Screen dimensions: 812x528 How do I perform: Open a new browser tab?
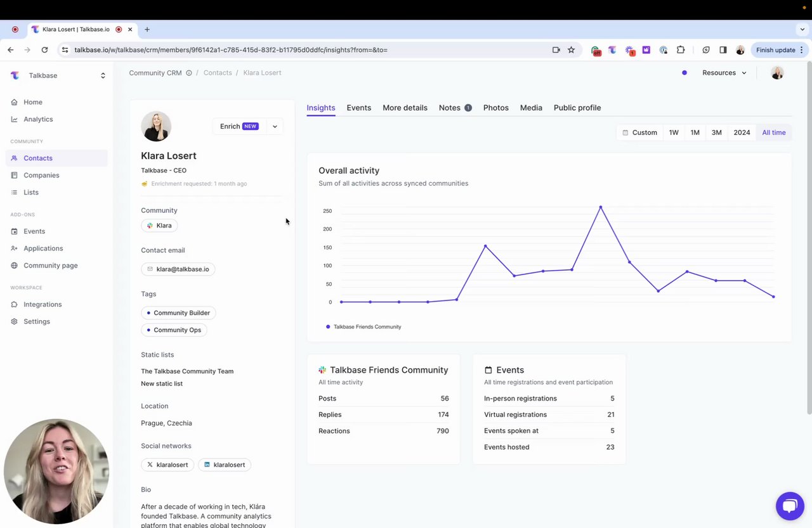[x=147, y=29]
